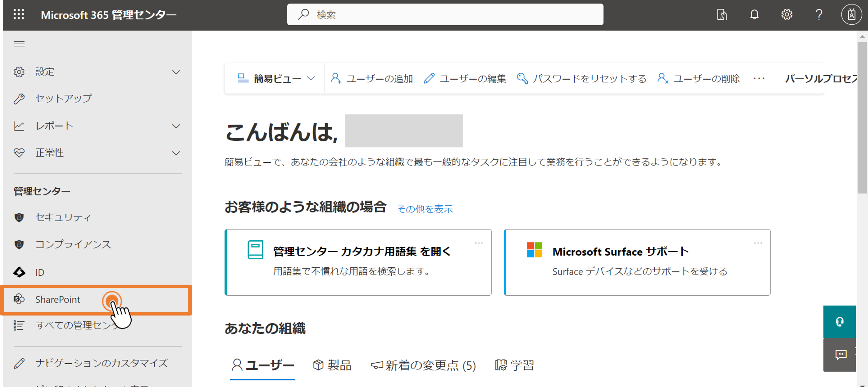Click the 設定 gear icon in sidebar
The width and height of the screenshot is (868, 387).
click(x=19, y=72)
